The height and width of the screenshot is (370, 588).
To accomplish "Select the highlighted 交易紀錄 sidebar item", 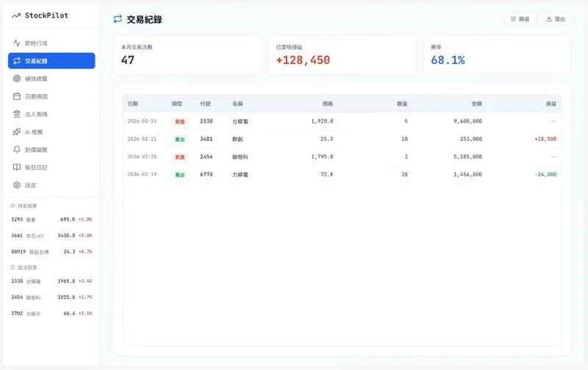I will (51, 61).
